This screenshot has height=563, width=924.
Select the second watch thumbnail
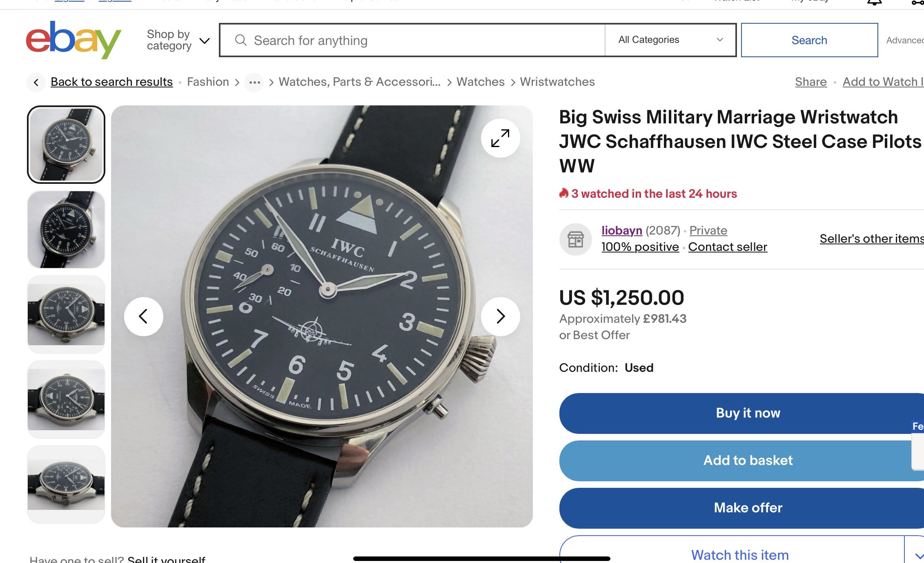coord(66,230)
